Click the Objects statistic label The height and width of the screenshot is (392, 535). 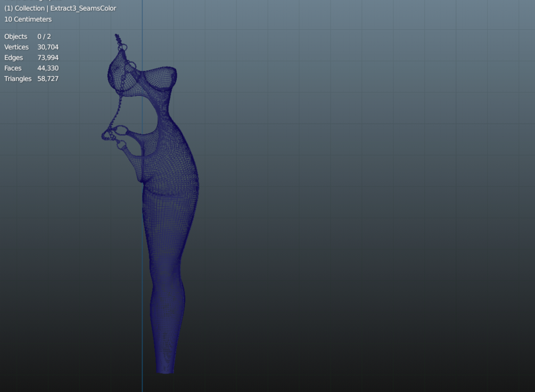[x=15, y=37]
